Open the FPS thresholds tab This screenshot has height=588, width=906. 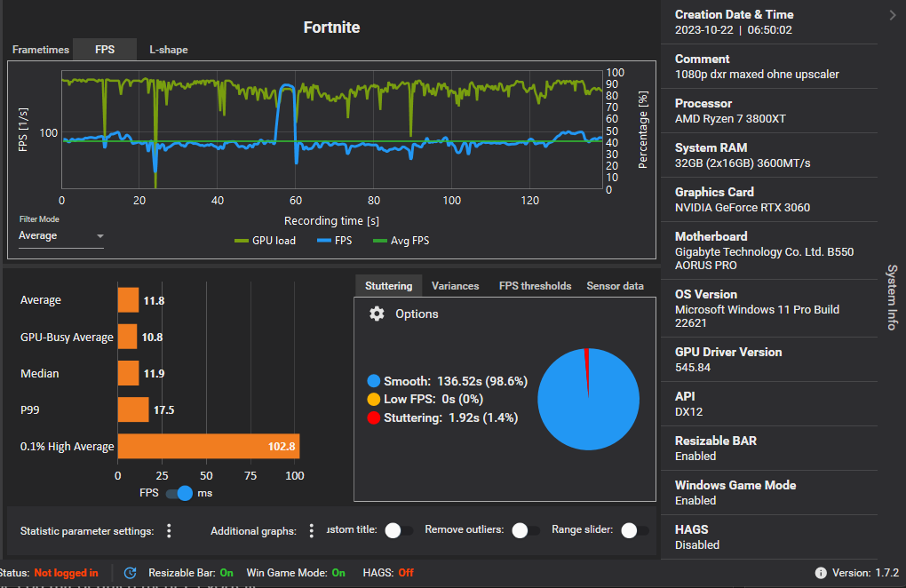(x=535, y=286)
